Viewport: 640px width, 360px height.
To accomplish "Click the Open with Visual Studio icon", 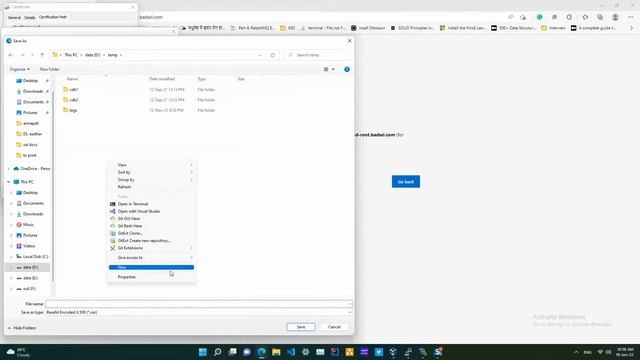I will pyautogui.click(x=113, y=211).
